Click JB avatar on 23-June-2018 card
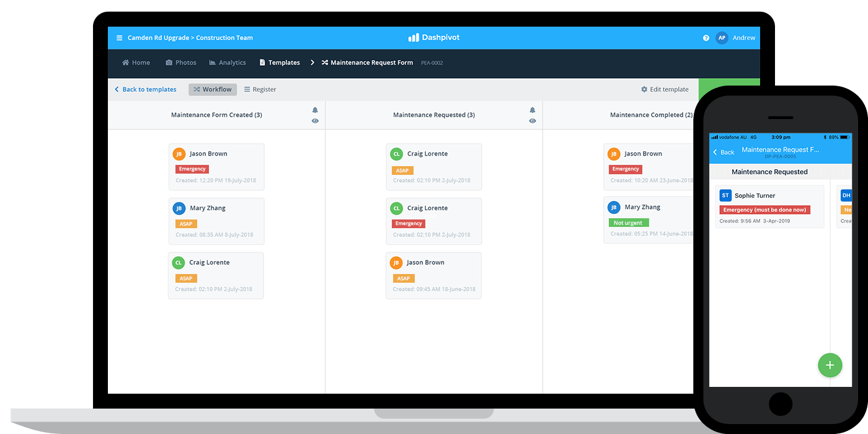Screen dimensions: 868x434 click(614, 154)
